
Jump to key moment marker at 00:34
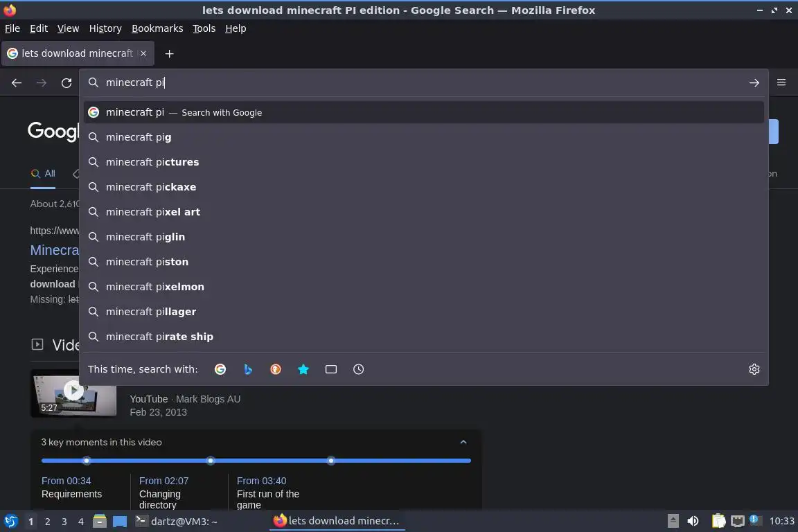tap(87, 461)
